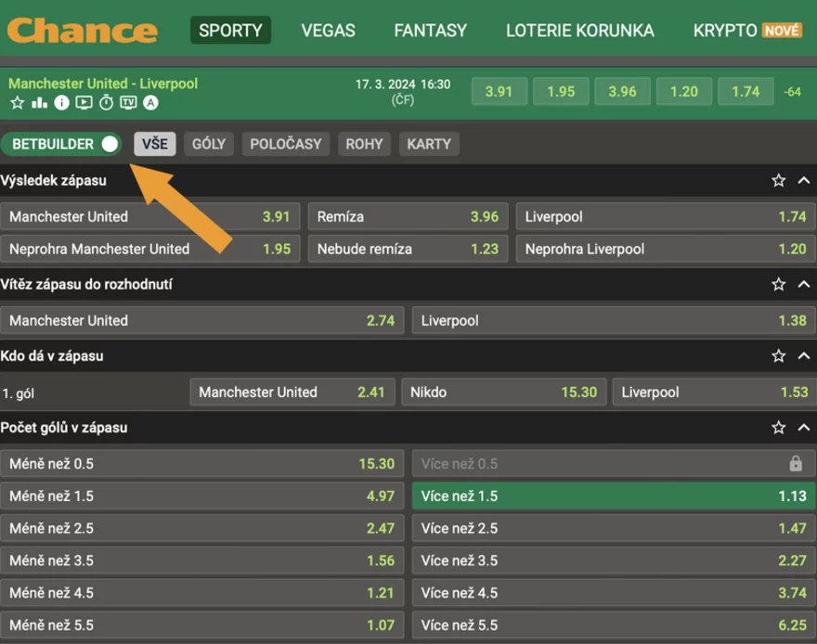Select Méně než 4.5 goals

[202, 592]
